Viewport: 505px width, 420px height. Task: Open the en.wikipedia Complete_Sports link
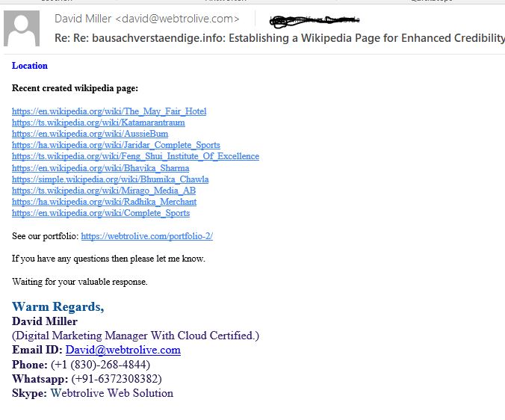coord(101,213)
